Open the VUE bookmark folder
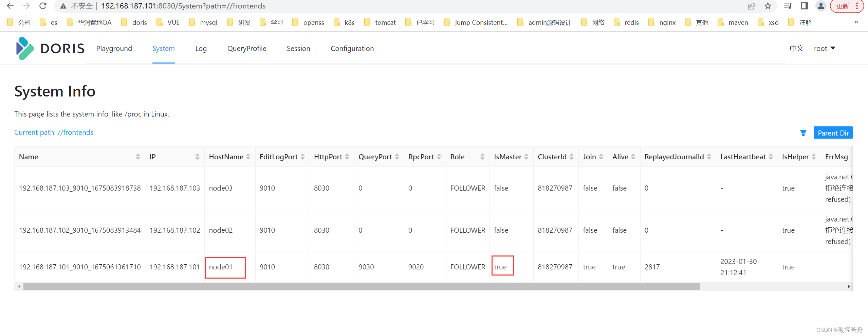This screenshot has height=336, width=868. pos(168,22)
